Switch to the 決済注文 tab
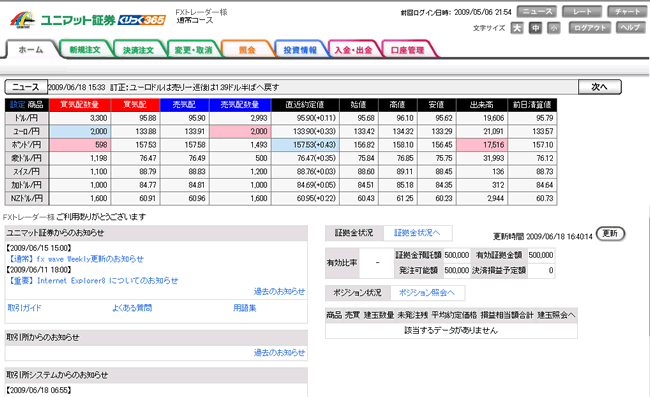The height and width of the screenshot is (397, 650). (x=138, y=50)
